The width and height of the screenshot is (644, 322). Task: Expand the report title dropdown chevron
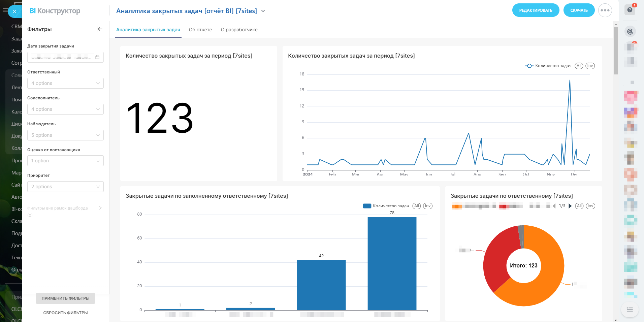[263, 11]
